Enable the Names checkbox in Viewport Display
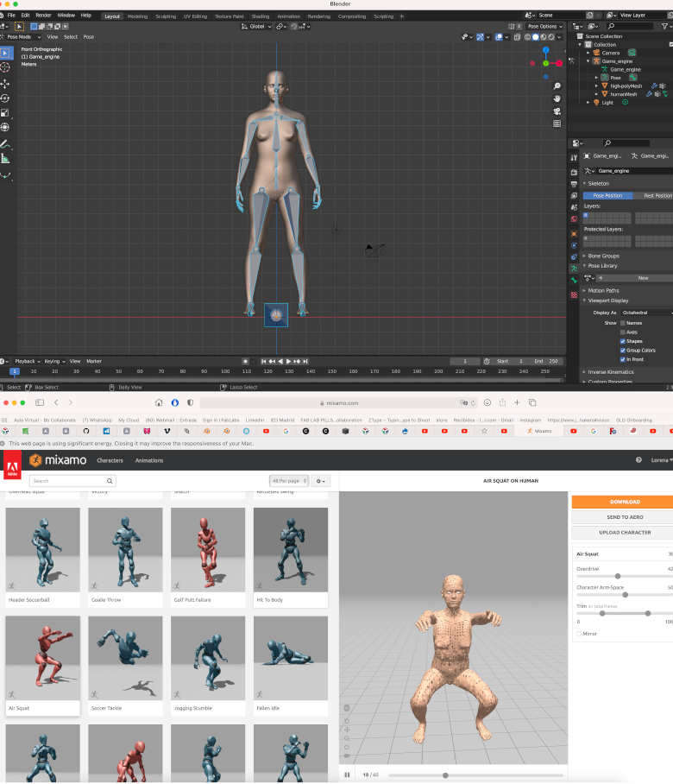The height and width of the screenshot is (784, 673). pyautogui.click(x=623, y=323)
